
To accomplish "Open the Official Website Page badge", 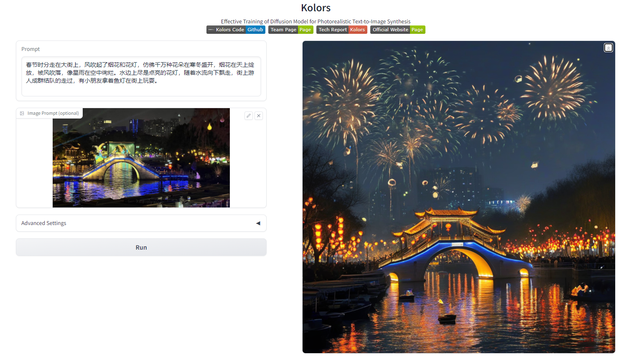I will pos(398,30).
